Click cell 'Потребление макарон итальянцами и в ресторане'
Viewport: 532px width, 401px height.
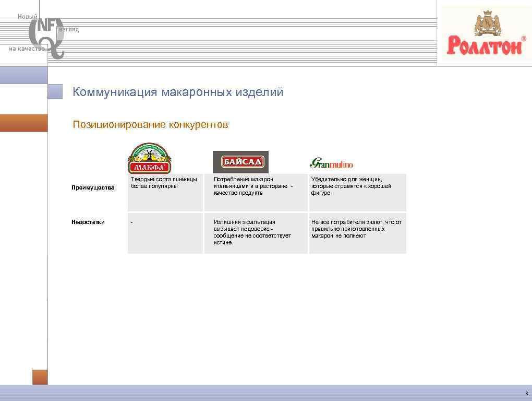[256, 193]
